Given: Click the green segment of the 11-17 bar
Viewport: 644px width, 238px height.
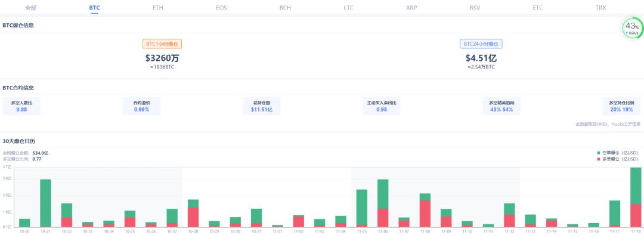Looking at the screenshot, I should [x=614, y=213].
